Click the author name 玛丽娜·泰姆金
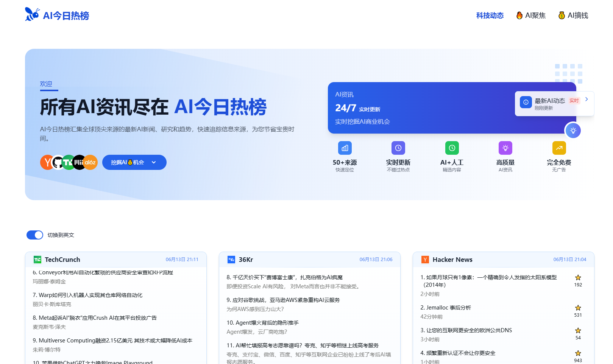This screenshot has width=613, height=364. [x=49, y=282]
